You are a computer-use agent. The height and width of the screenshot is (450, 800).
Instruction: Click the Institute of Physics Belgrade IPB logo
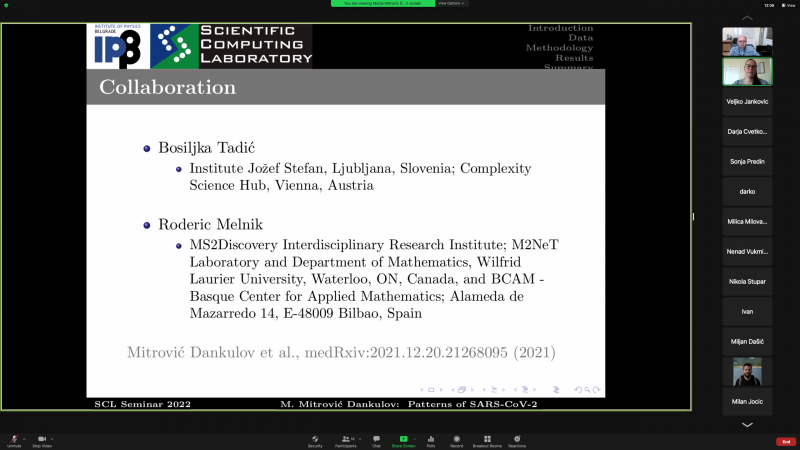pos(118,46)
